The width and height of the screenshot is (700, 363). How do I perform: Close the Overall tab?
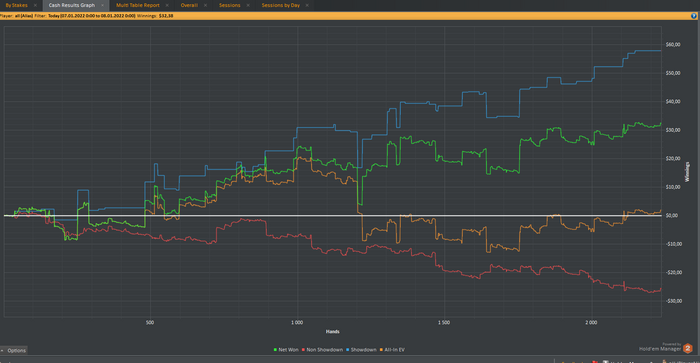click(x=205, y=5)
